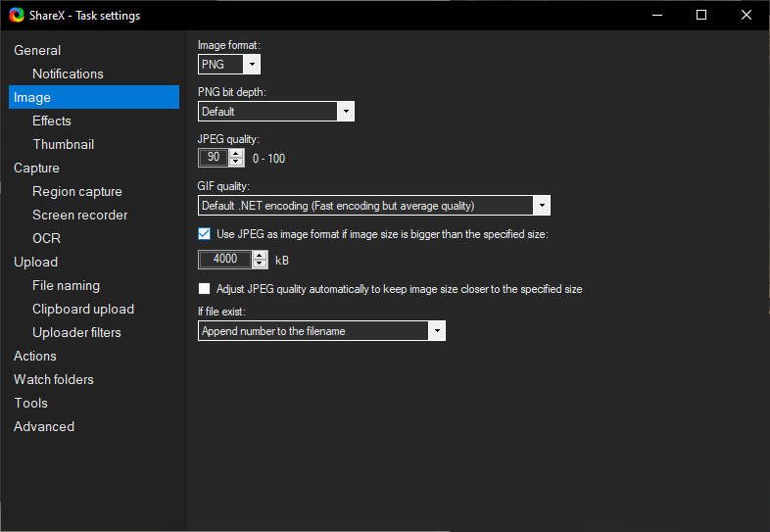Decrease size limit with down arrow
770x532 pixels.
[260, 264]
